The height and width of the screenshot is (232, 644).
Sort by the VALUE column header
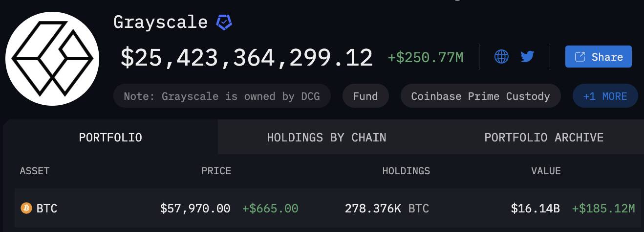point(546,171)
